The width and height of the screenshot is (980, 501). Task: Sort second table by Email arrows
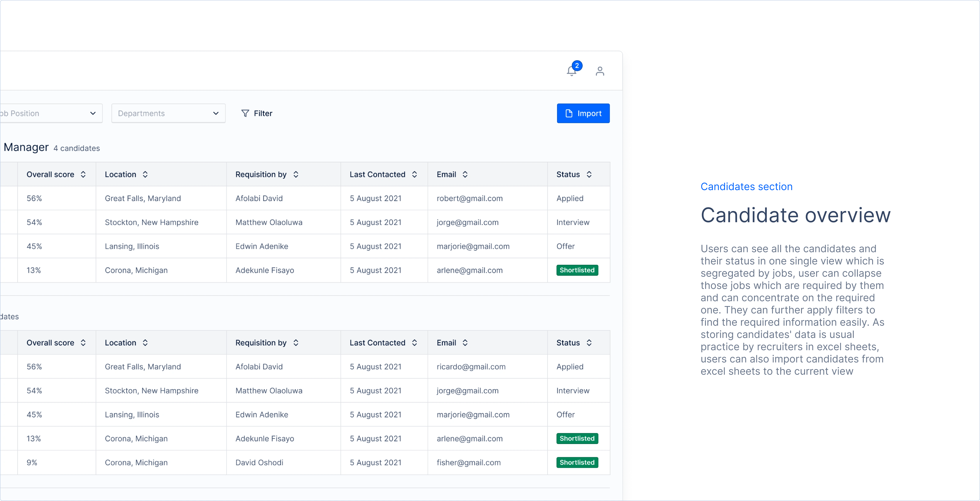(x=465, y=343)
